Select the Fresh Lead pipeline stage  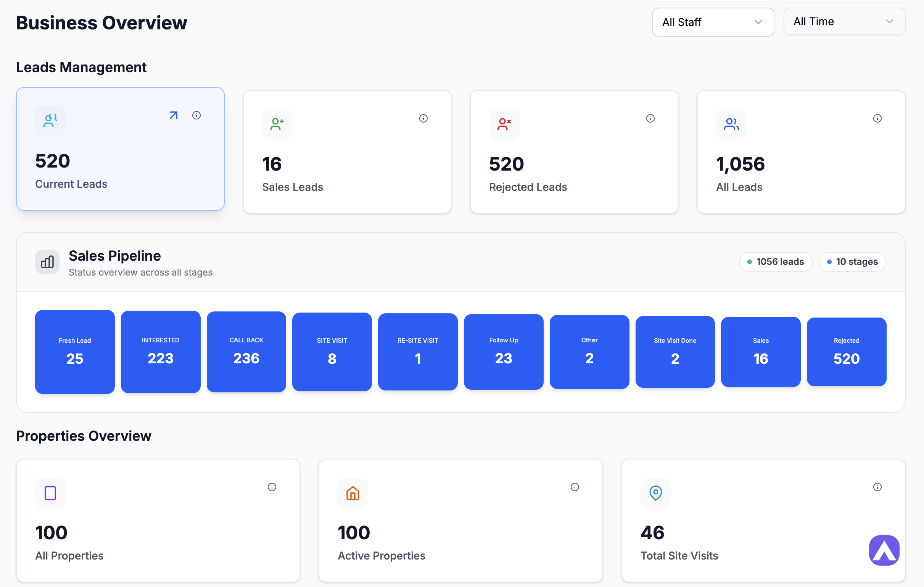[x=74, y=352]
